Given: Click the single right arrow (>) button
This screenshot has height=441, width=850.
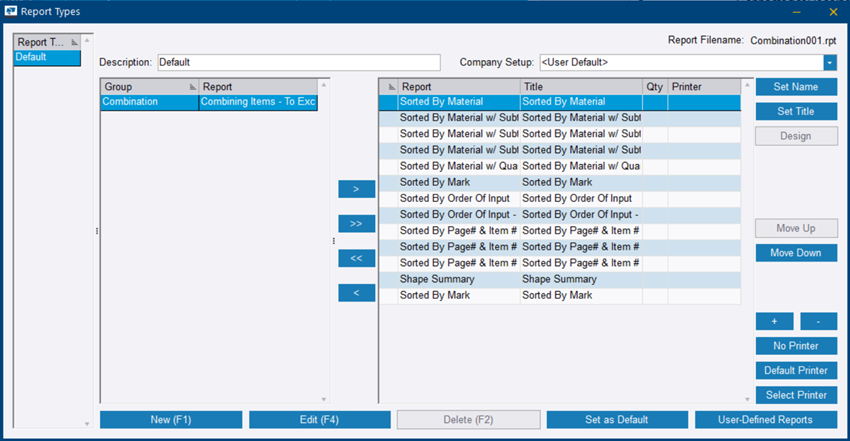Looking at the screenshot, I should point(356,188).
